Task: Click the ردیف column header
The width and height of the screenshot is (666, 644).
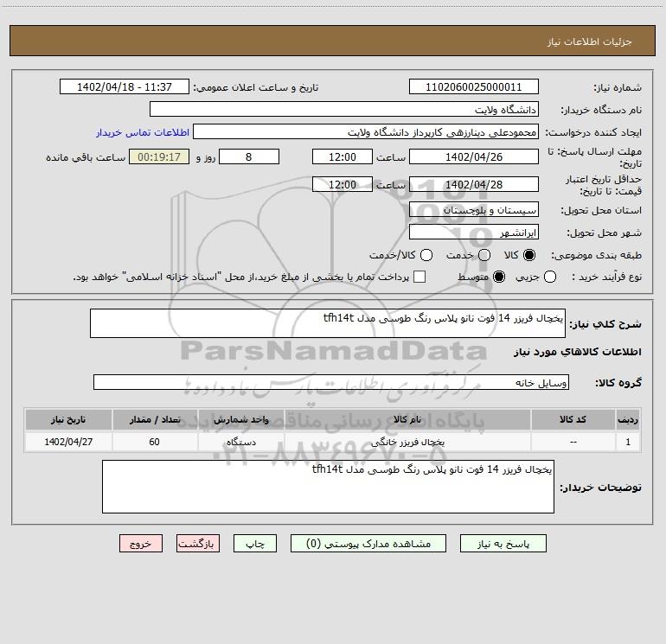Action: [628, 419]
